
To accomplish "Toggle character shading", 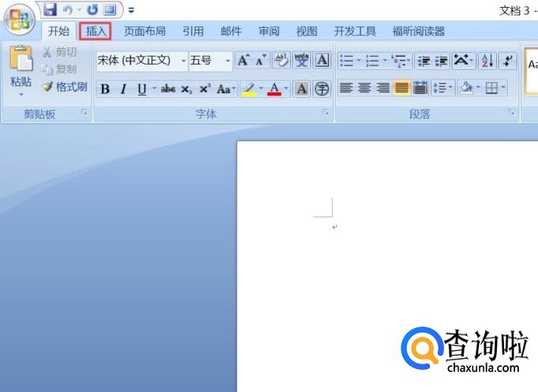I will [x=301, y=89].
